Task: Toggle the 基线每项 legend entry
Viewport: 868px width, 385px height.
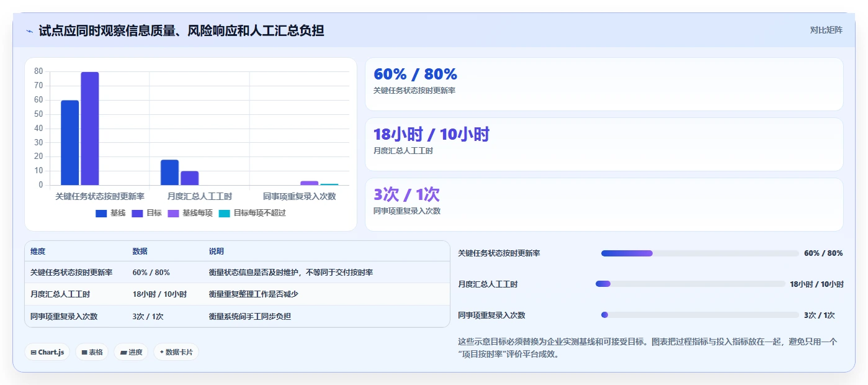Action: click(x=190, y=213)
